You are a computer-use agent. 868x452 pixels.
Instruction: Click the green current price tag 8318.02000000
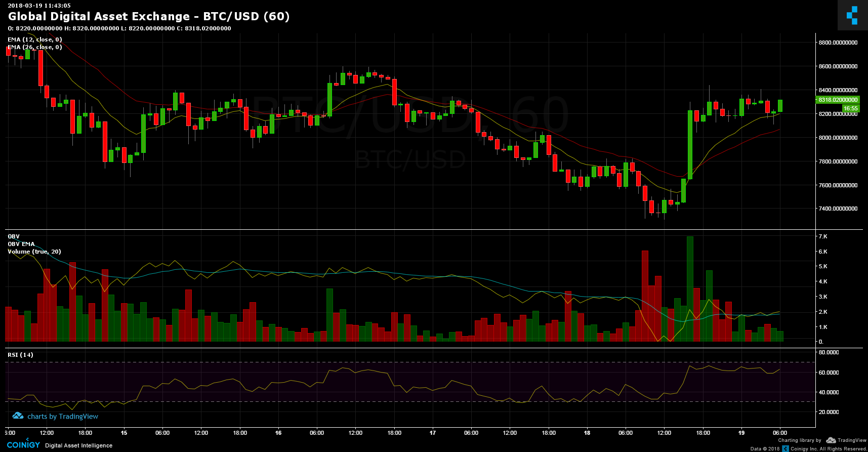pos(838,100)
